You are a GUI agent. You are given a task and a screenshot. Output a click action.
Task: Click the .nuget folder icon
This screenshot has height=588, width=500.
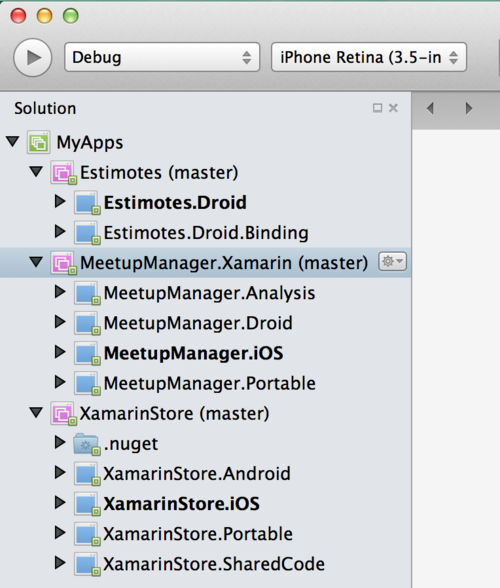point(87,444)
